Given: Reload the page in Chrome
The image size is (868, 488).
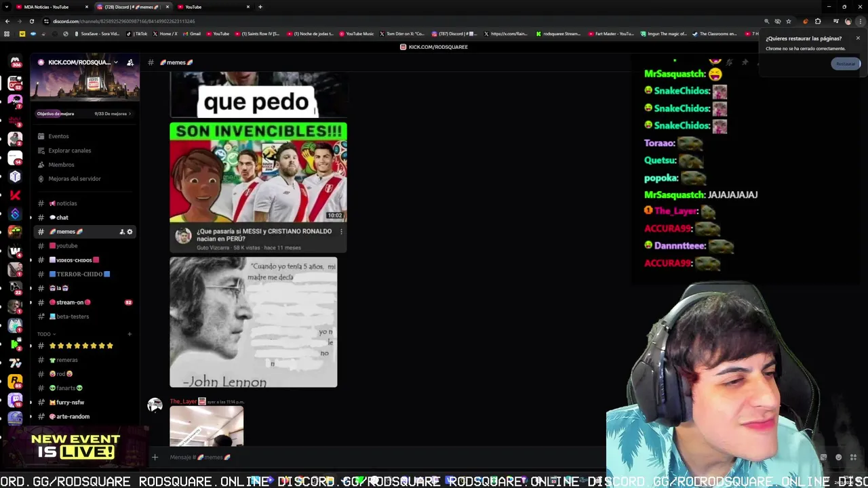Looking at the screenshot, I should pyautogui.click(x=31, y=21).
